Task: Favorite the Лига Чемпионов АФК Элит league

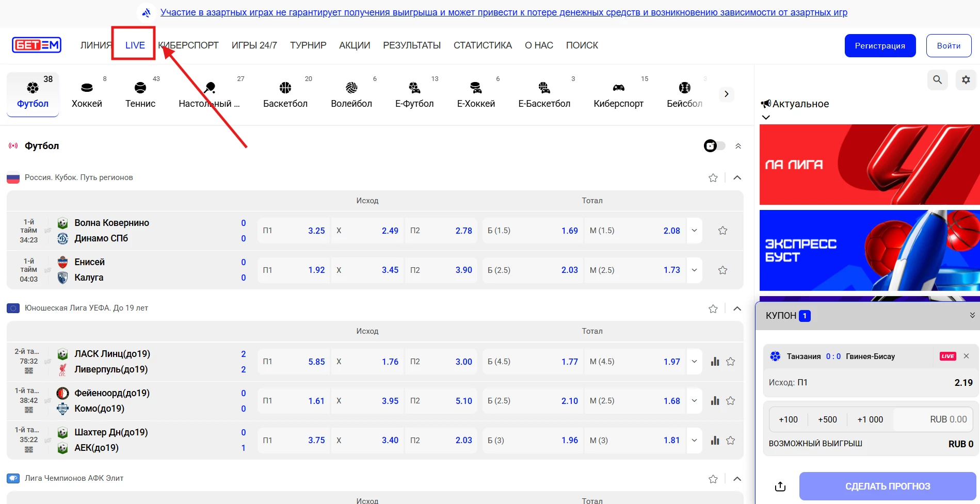Action: click(x=713, y=479)
